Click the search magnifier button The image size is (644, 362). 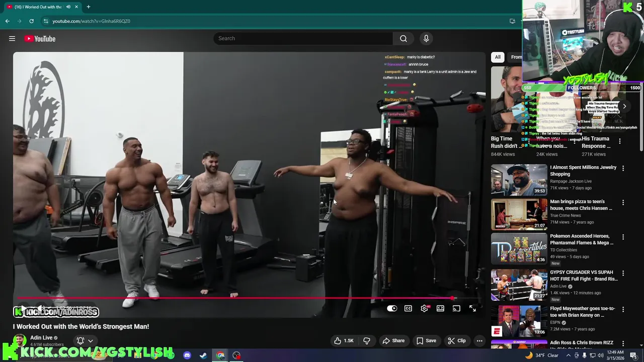pyautogui.click(x=404, y=38)
